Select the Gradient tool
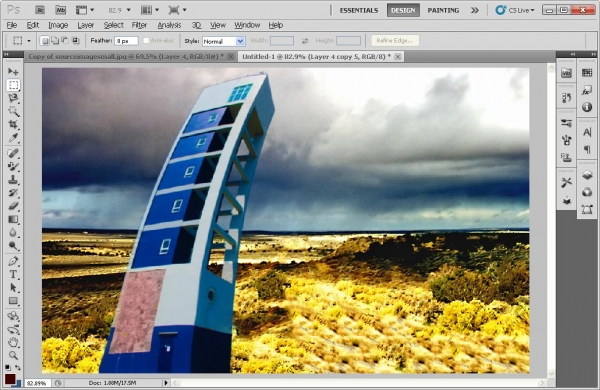This screenshot has width=600, height=390. (x=13, y=219)
